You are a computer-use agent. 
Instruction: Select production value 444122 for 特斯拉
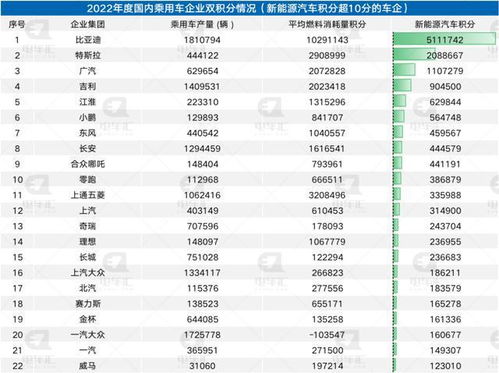click(202, 55)
